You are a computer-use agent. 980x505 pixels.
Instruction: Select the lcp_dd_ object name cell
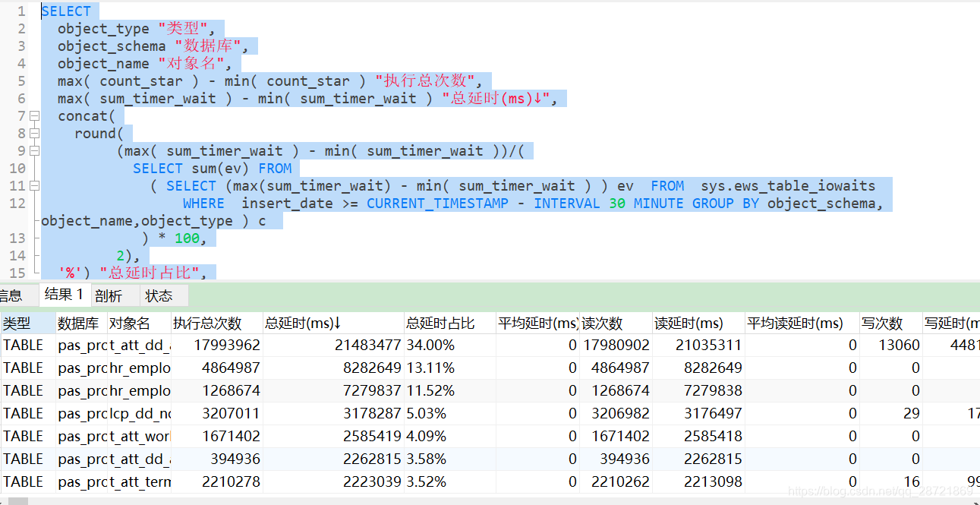coord(139,413)
